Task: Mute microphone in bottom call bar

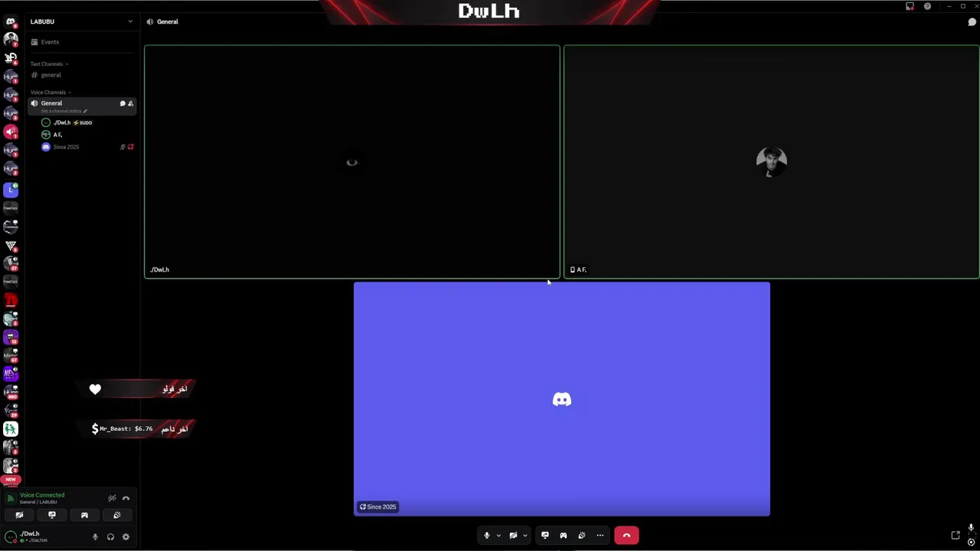Action: tap(486, 536)
